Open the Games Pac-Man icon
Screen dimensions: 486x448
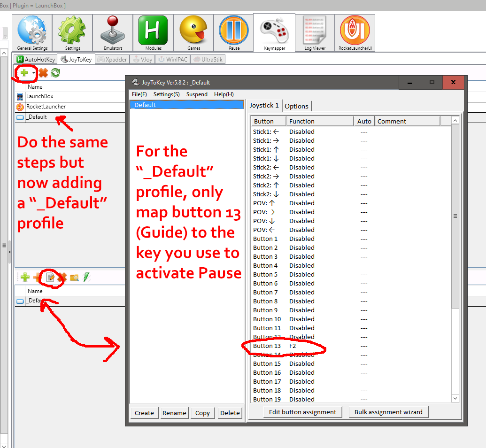(193, 33)
